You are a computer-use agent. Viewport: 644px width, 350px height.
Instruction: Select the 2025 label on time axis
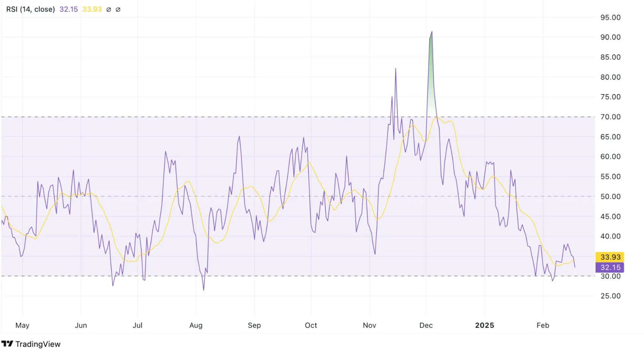point(484,325)
